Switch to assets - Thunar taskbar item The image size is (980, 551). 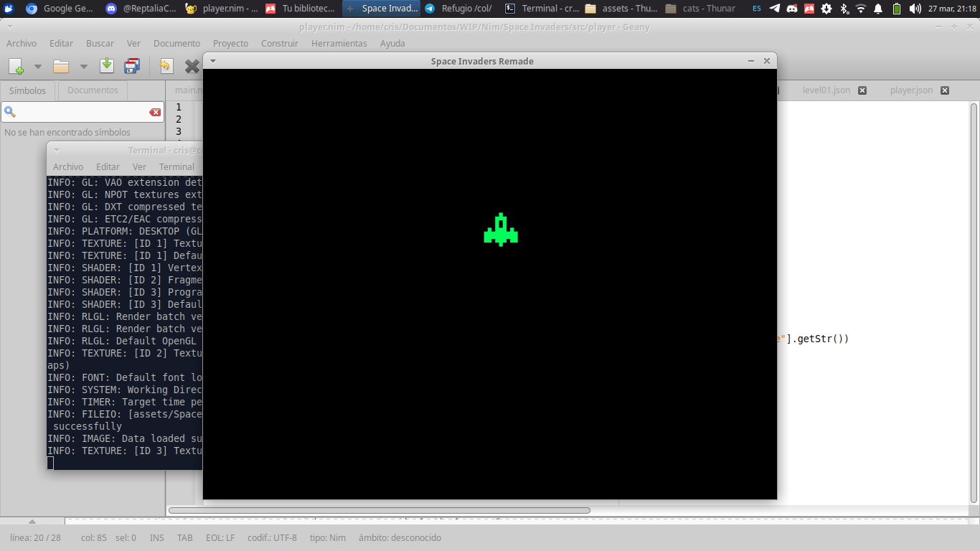pos(621,9)
